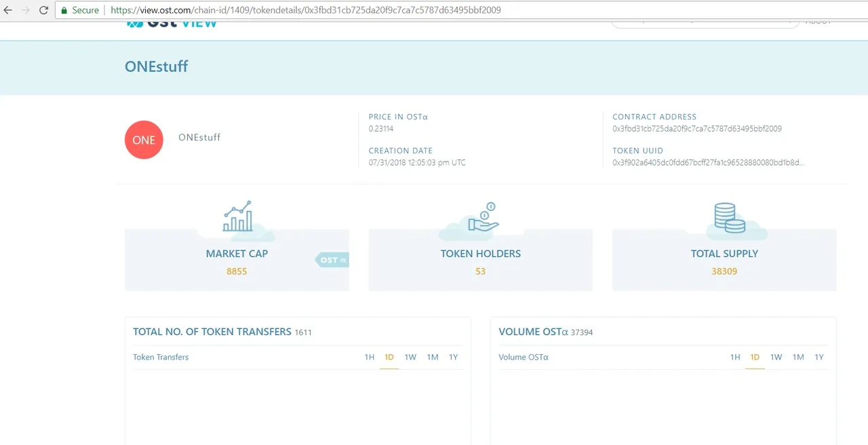Click the TOTAL NO. OF TOKEN TRANSFERS heading
Viewport: 868px width, 445px height.
[212, 332]
